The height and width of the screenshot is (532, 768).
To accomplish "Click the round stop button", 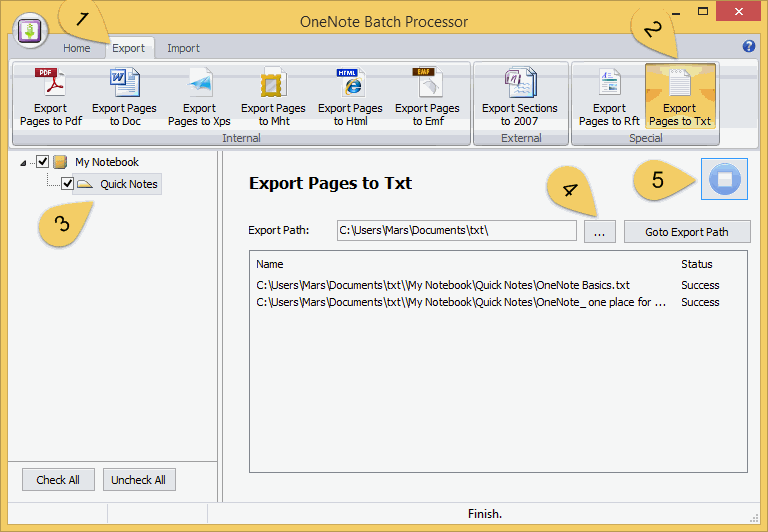I will click(724, 179).
